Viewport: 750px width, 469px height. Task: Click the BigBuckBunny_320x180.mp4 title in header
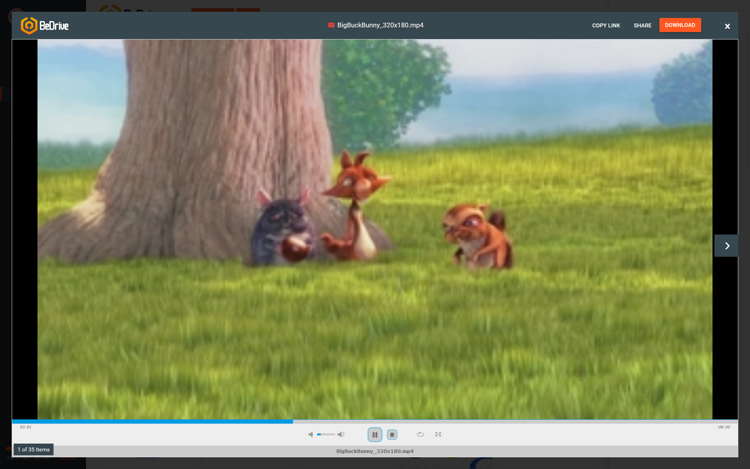[380, 25]
